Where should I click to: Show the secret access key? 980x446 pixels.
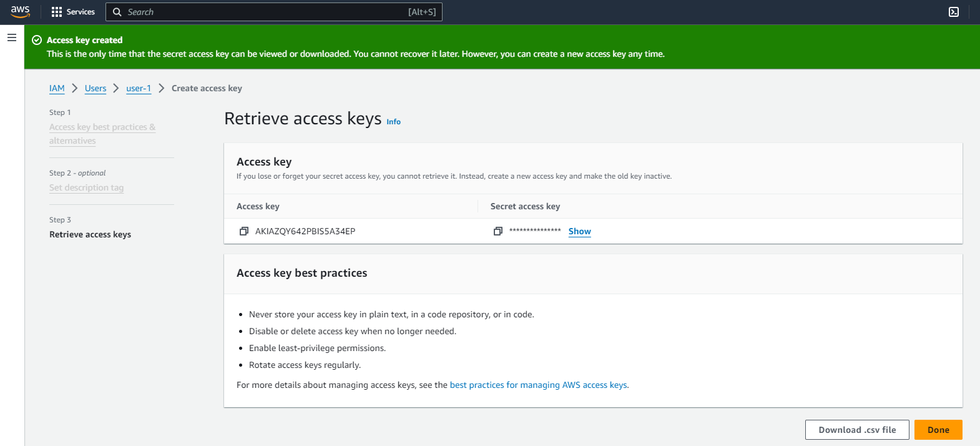click(x=580, y=231)
